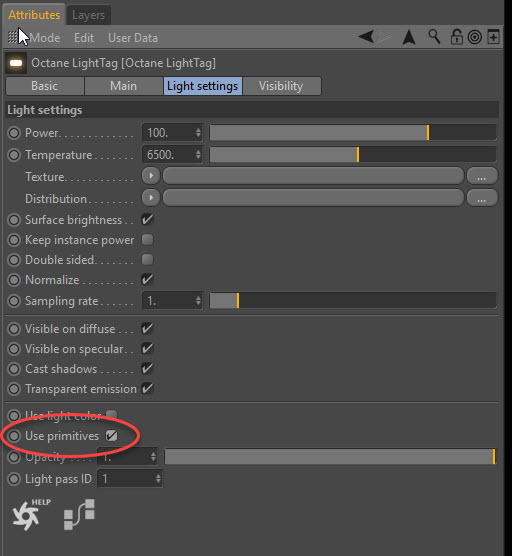Click the Texture link field
The width and height of the screenshot is (512, 556).
(313, 176)
